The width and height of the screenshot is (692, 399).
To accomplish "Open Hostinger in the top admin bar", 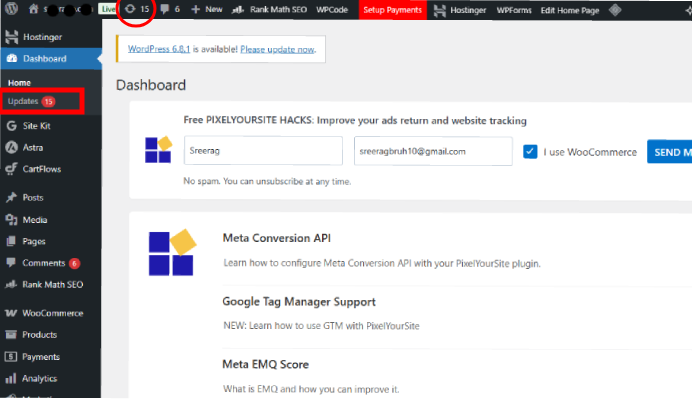I will (460, 10).
